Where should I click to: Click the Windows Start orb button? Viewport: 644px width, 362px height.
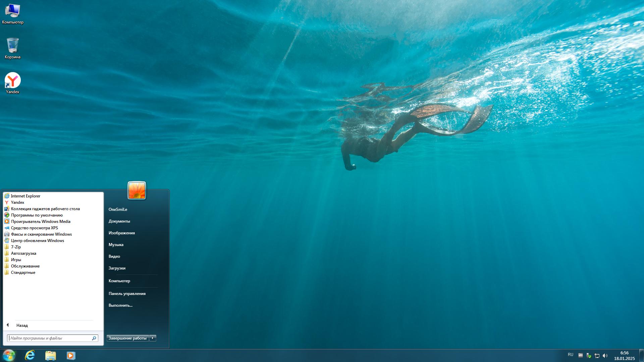click(x=9, y=355)
